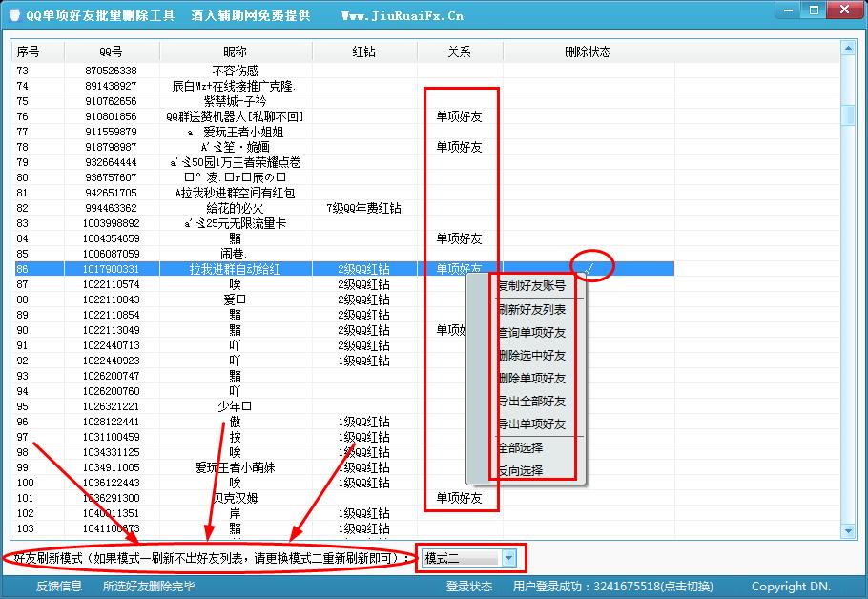Click nickname 不容伤感 in row 73
The width and height of the screenshot is (868, 599).
click(236, 71)
